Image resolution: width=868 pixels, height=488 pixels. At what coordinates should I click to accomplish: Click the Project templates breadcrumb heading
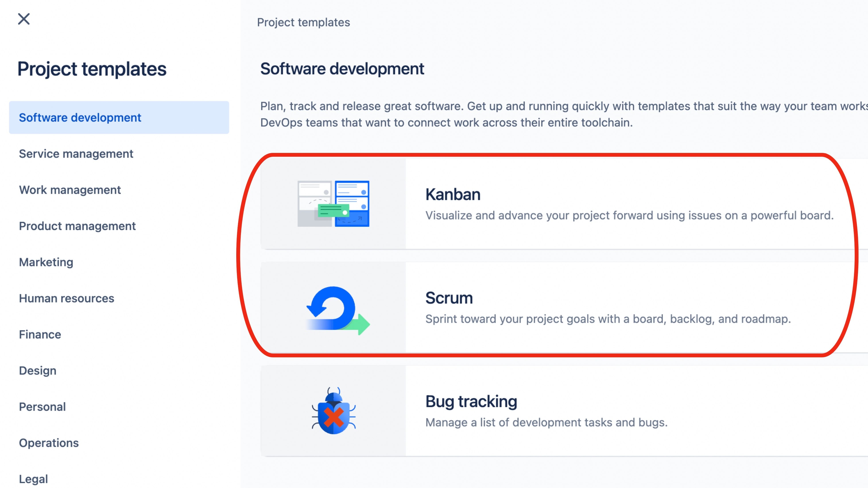303,22
